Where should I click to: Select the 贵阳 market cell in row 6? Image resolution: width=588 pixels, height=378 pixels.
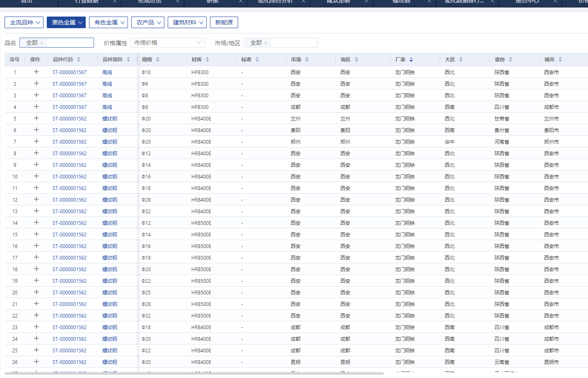(x=296, y=130)
